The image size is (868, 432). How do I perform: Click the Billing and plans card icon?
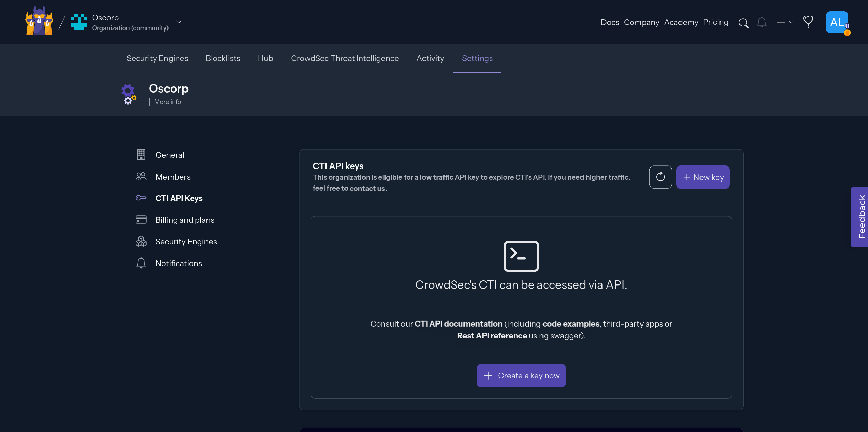141,220
